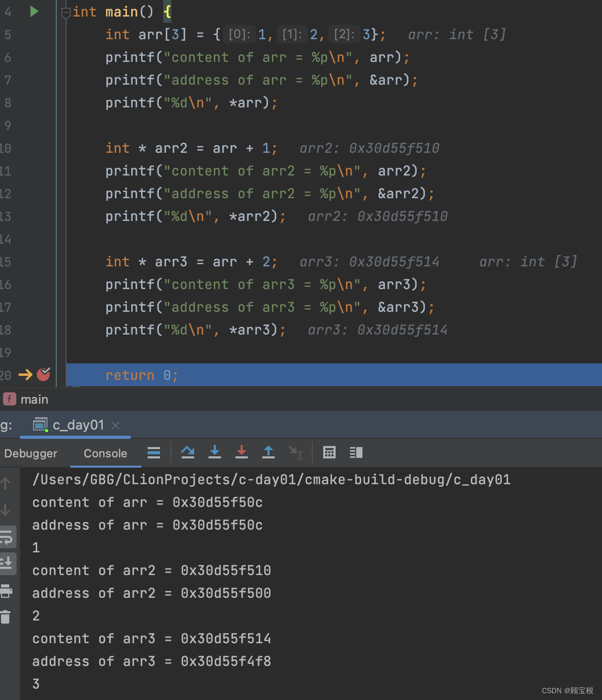Image resolution: width=602 pixels, height=700 pixels.
Task: Click the Step Over debugger icon
Action: tap(187, 453)
